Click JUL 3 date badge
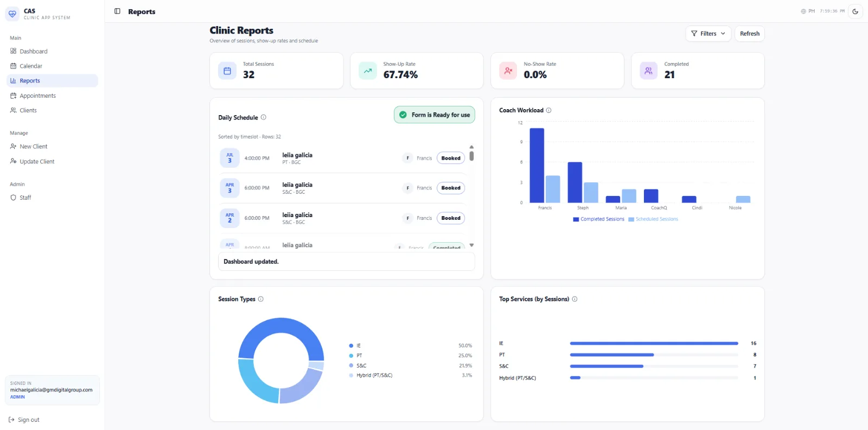 point(229,158)
